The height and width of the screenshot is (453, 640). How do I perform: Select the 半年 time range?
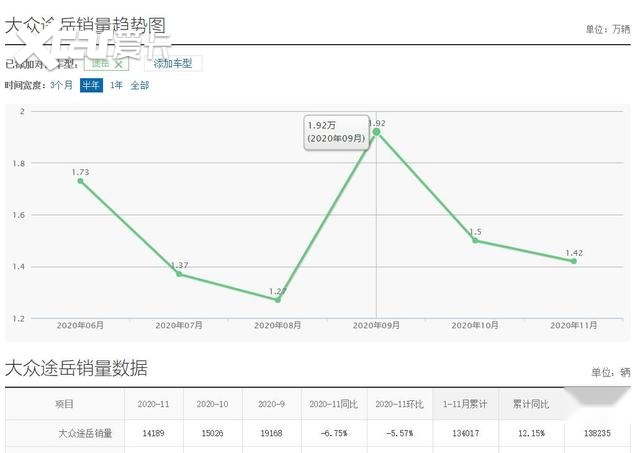pos(91,86)
